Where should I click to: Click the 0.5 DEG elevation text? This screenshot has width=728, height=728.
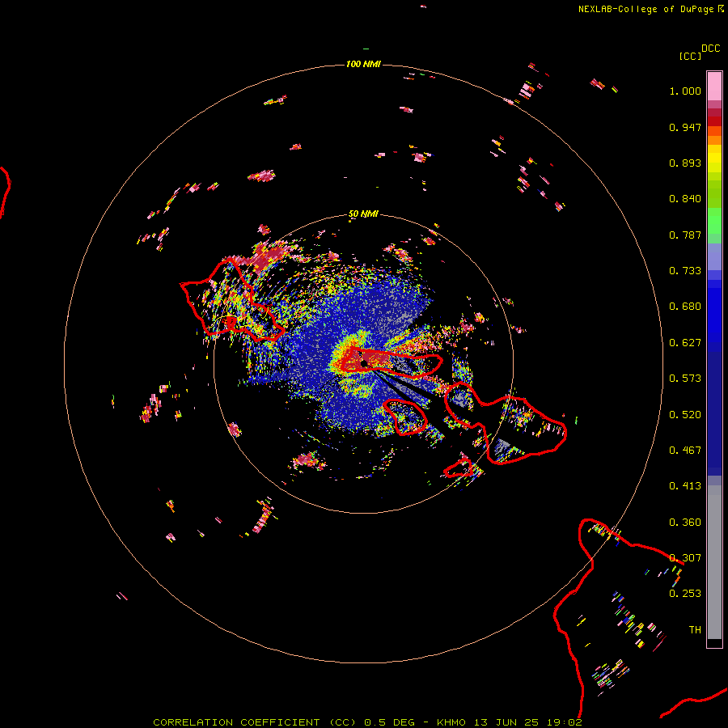tap(389, 722)
